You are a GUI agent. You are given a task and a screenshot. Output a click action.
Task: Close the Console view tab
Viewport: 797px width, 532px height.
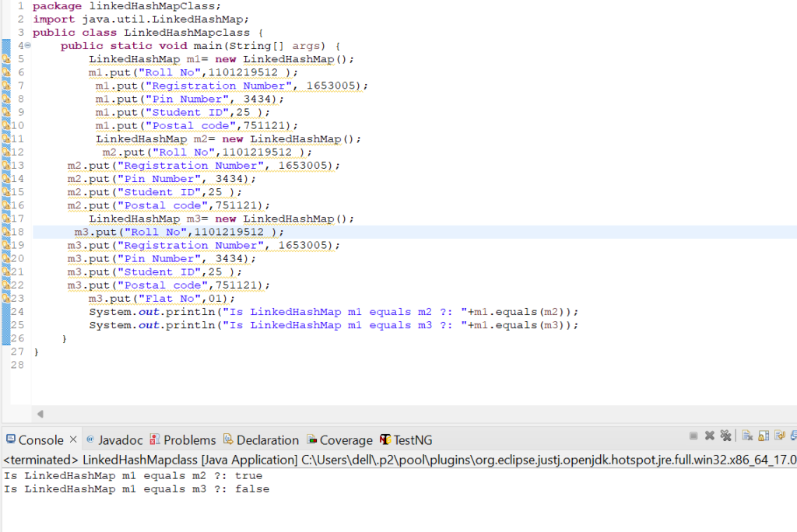(73, 439)
